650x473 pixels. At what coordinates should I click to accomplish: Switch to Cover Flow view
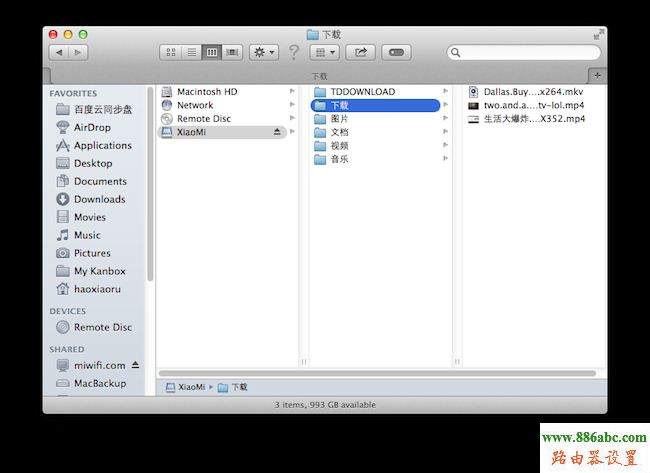point(232,52)
